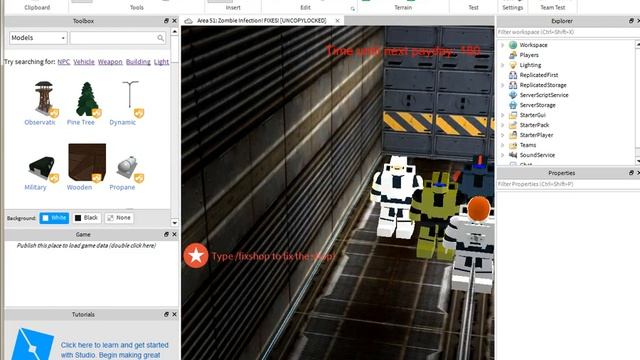Viewport: 640px width, 360px height.
Task: Close the Area 51 place tab
Action: pyautogui.click(x=338, y=20)
